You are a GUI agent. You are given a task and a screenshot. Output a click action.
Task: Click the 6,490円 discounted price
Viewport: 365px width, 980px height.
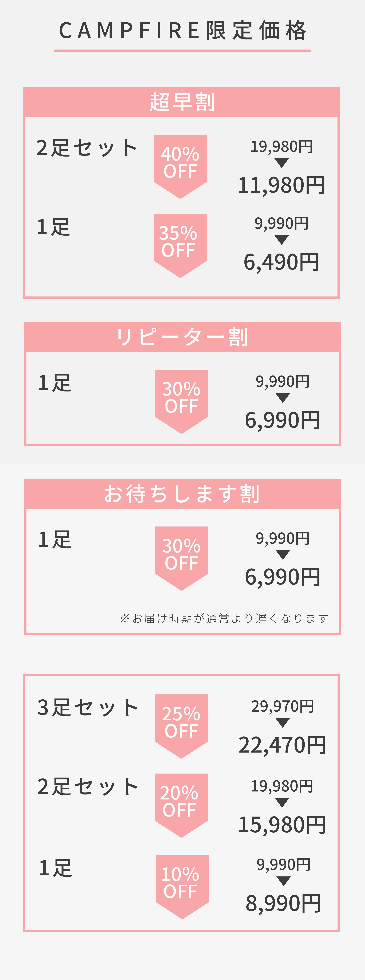pyautogui.click(x=281, y=262)
